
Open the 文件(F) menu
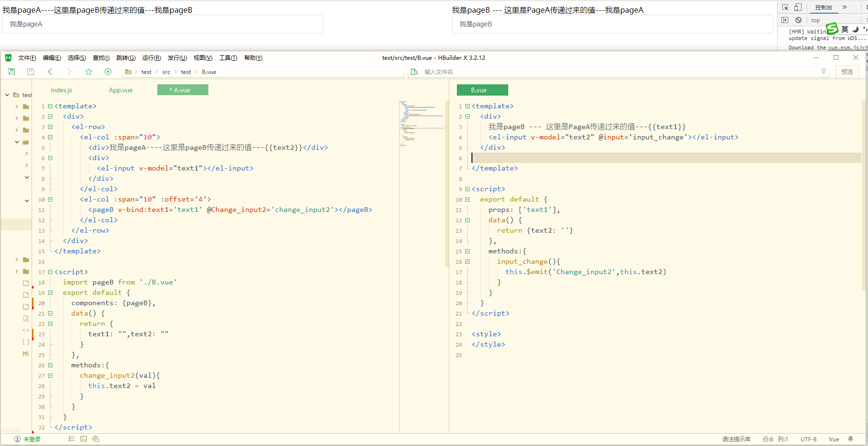coord(27,58)
